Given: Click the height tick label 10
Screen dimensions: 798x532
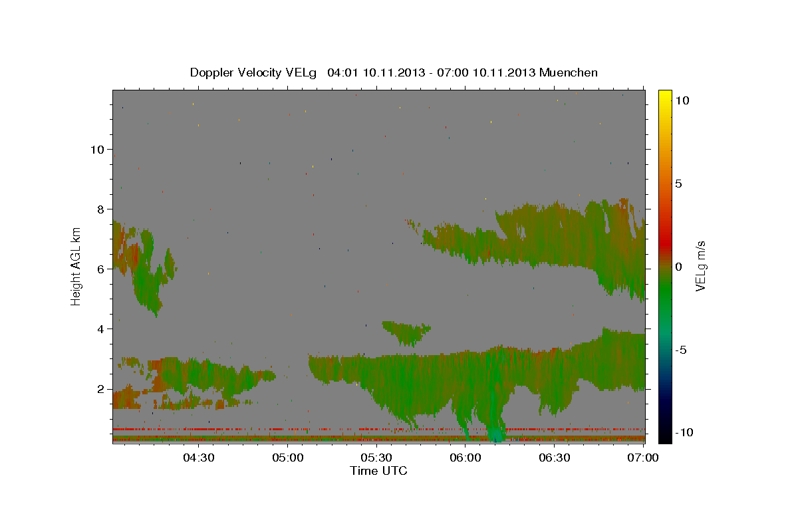Looking at the screenshot, I should 96,149.
